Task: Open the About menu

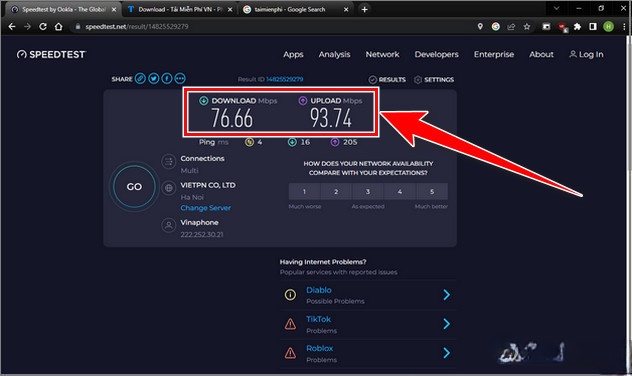Action: coord(541,54)
